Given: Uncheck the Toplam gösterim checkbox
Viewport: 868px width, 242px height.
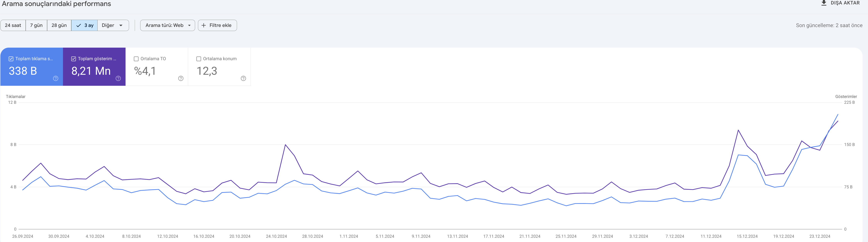Looking at the screenshot, I should click(73, 59).
